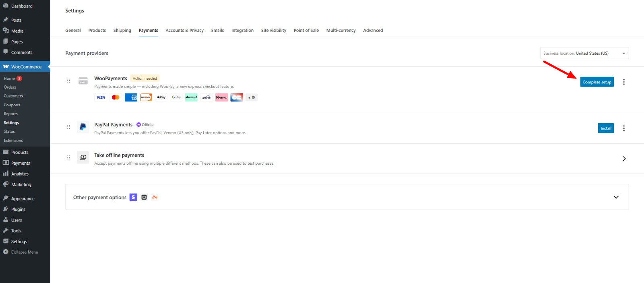Open the Orders submenu link
Screen dimensions: 644x283
[x=10, y=87]
